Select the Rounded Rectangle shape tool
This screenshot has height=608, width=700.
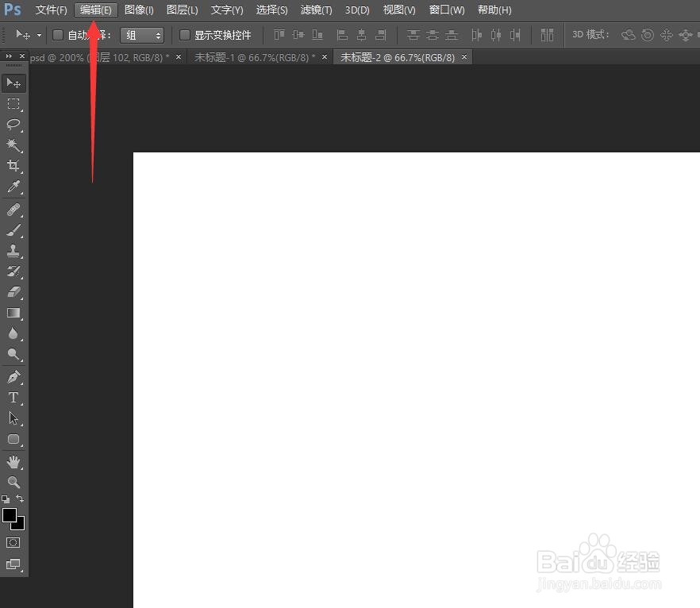tap(13, 439)
